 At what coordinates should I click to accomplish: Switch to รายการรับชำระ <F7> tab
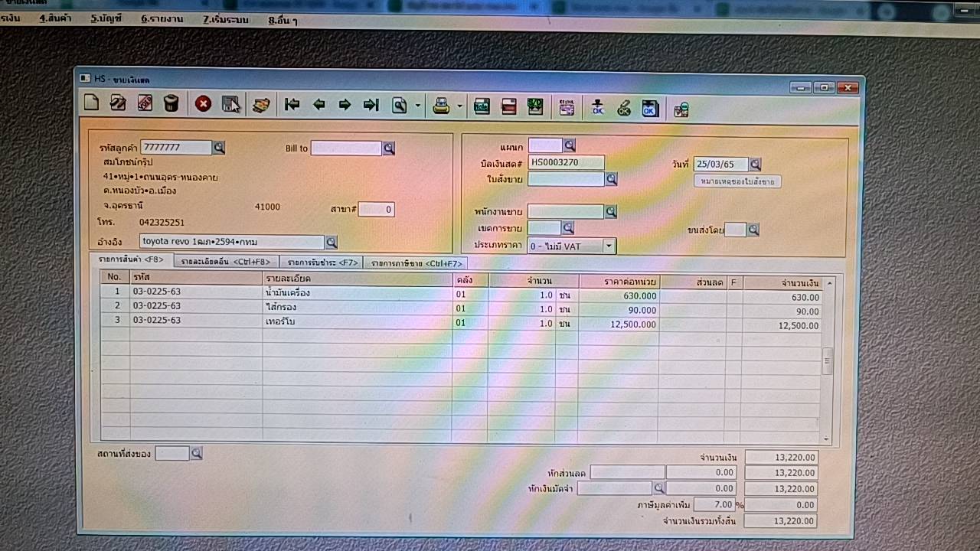click(x=322, y=262)
